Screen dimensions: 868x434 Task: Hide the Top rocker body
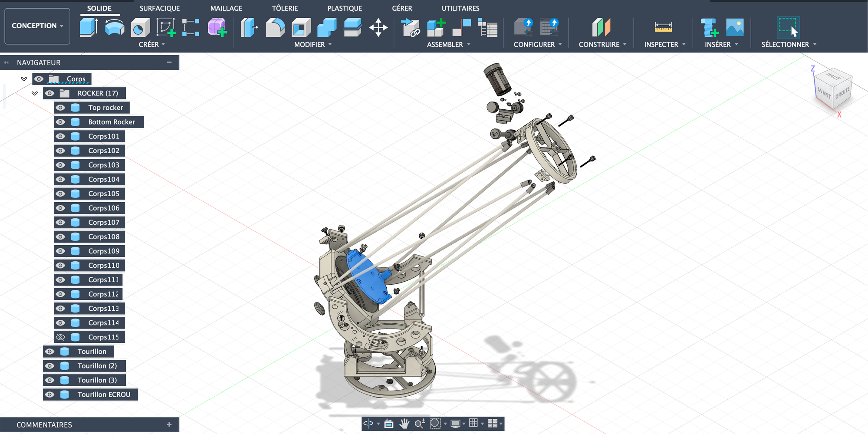(60, 108)
